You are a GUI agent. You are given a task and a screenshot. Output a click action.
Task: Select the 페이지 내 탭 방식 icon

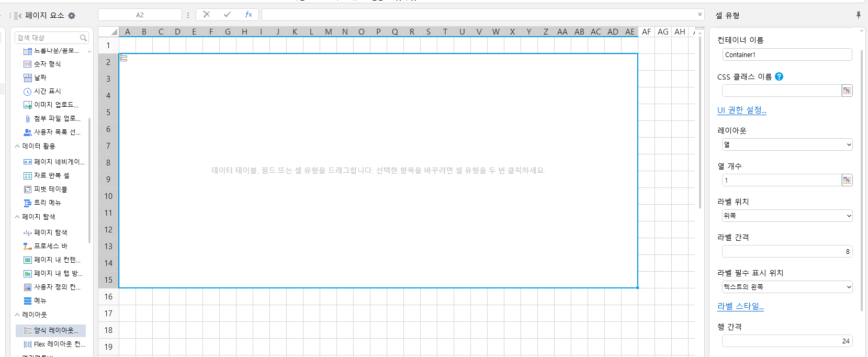point(28,273)
